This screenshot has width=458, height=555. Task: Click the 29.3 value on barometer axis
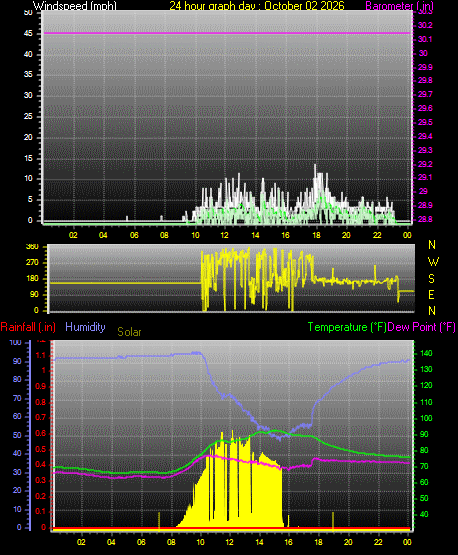pyautogui.click(x=425, y=150)
